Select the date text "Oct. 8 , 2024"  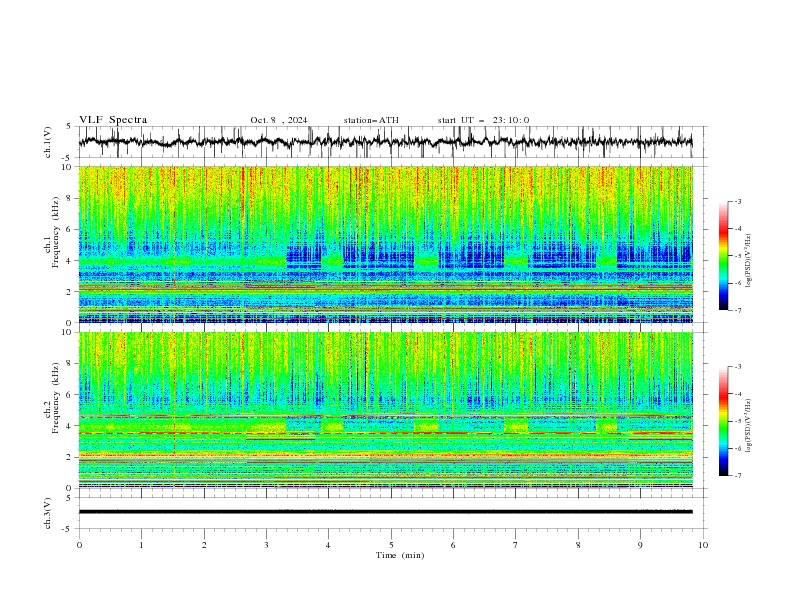coord(279,120)
